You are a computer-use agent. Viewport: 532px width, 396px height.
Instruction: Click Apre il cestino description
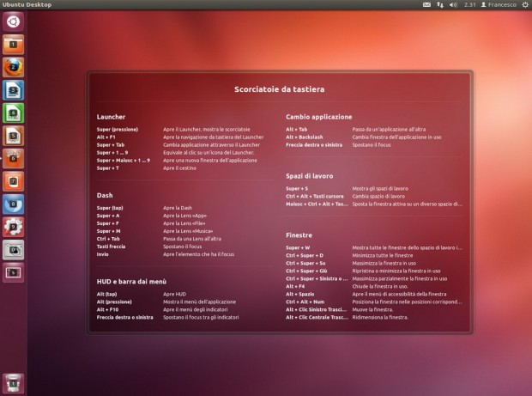point(179,168)
